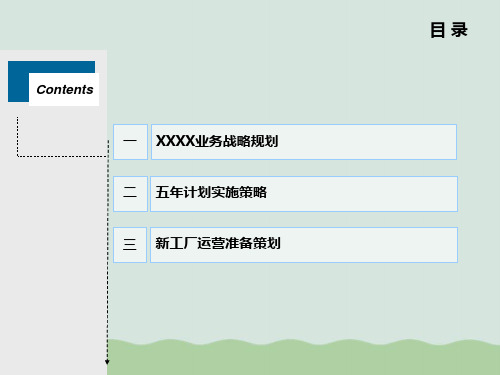Select the Contents label text
The height and width of the screenshot is (375, 500).
(65, 90)
